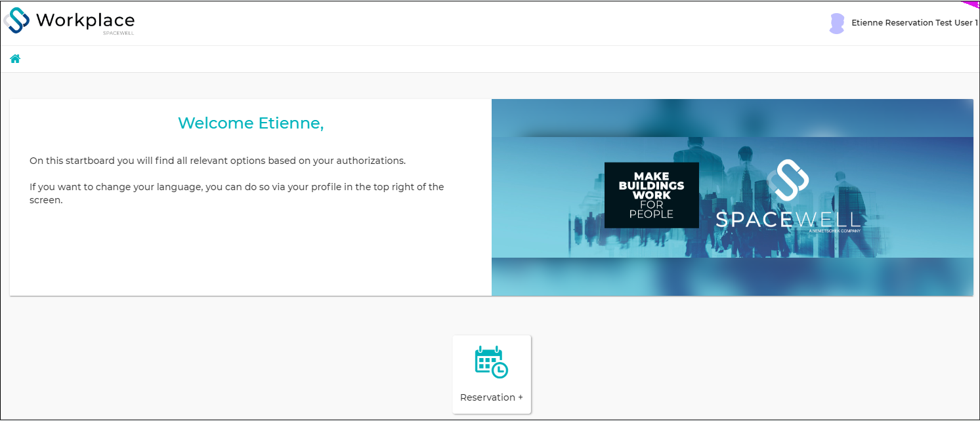Click the Workplace title text
980x421 pixels.
(x=85, y=20)
